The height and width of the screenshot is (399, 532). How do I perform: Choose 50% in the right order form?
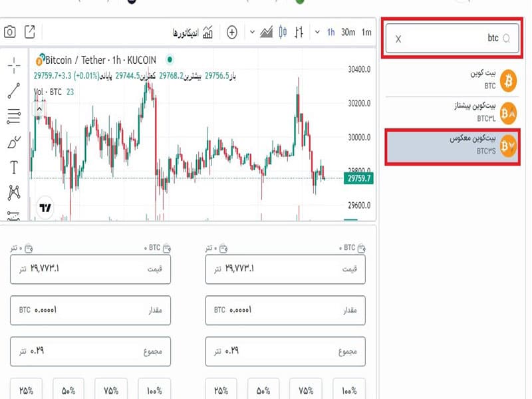pos(263,390)
